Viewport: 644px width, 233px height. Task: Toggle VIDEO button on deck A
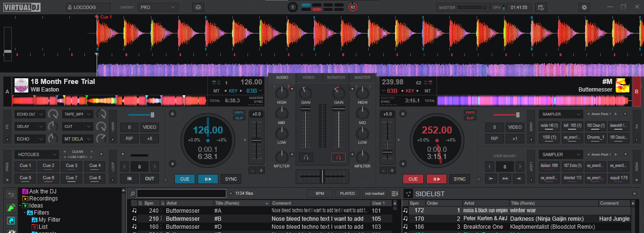[149, 127]
